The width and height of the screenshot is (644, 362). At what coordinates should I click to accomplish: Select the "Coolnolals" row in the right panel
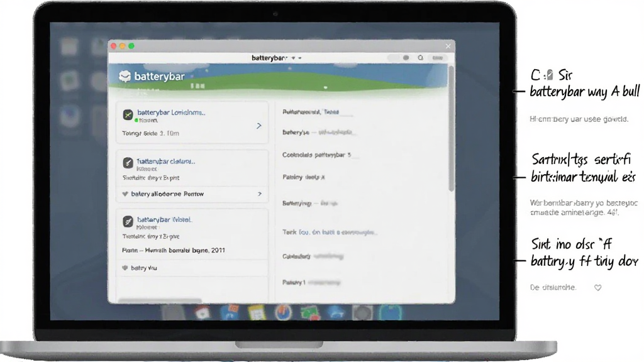[x=316, y=155]
